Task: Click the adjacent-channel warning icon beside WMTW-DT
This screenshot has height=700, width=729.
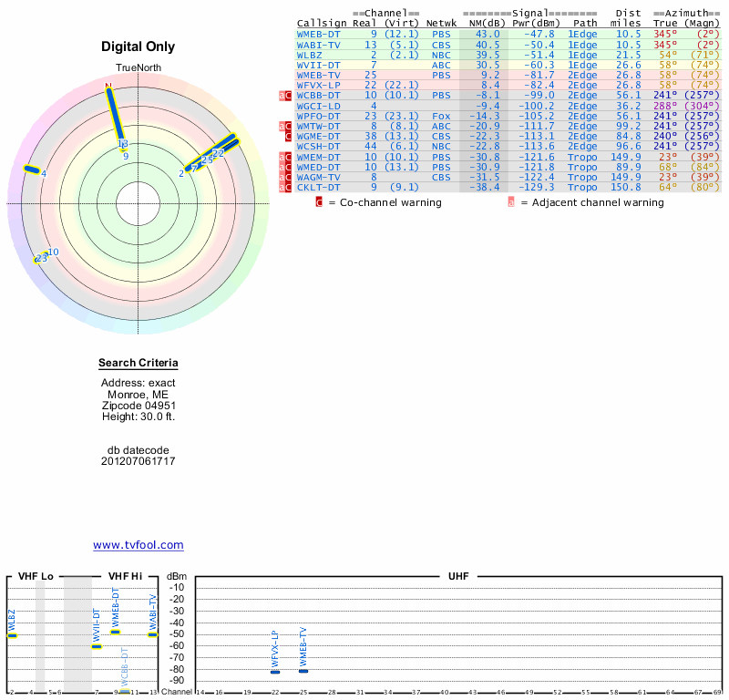Action: point(282,126)
